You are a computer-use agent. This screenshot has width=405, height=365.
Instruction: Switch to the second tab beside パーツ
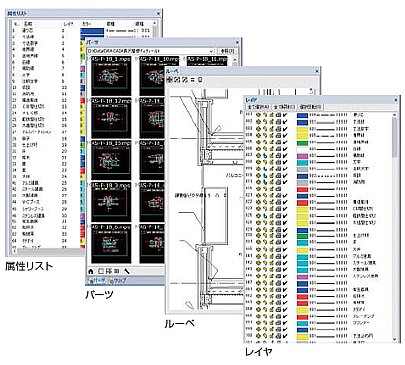118,281
